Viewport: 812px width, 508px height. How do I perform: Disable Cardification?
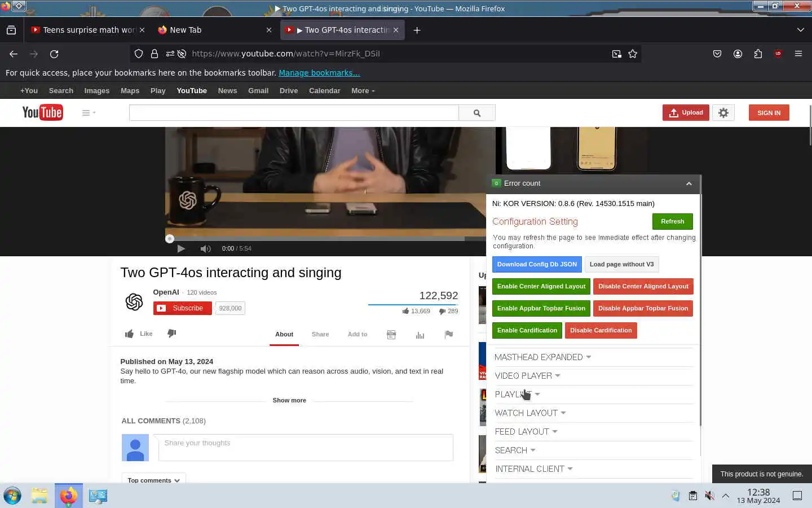coord(601,330)
